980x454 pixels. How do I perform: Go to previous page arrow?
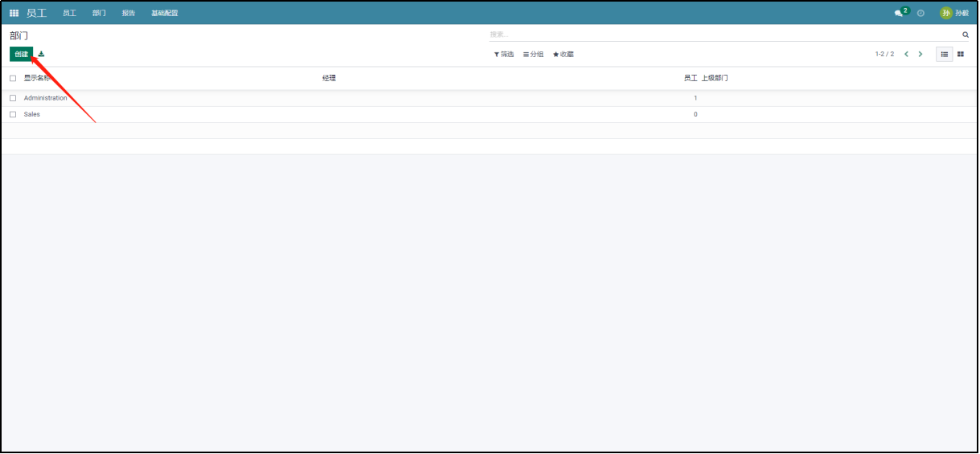[x=907, y=54]
